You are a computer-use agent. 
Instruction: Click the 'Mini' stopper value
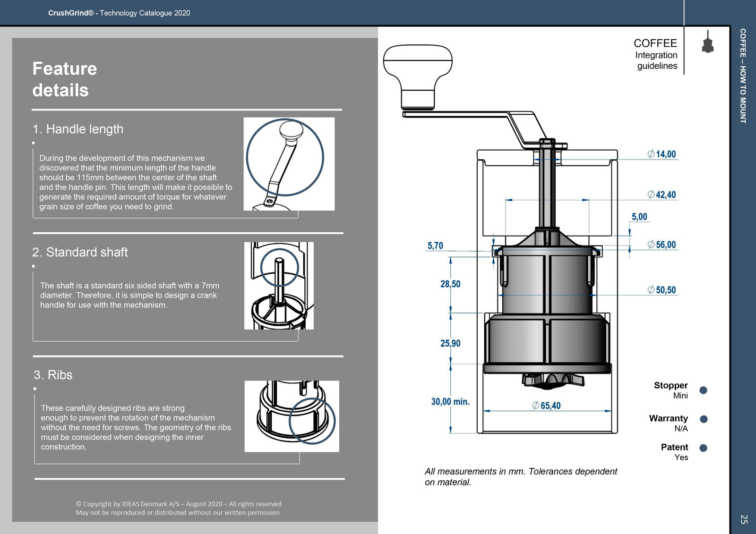pos(680,396)
